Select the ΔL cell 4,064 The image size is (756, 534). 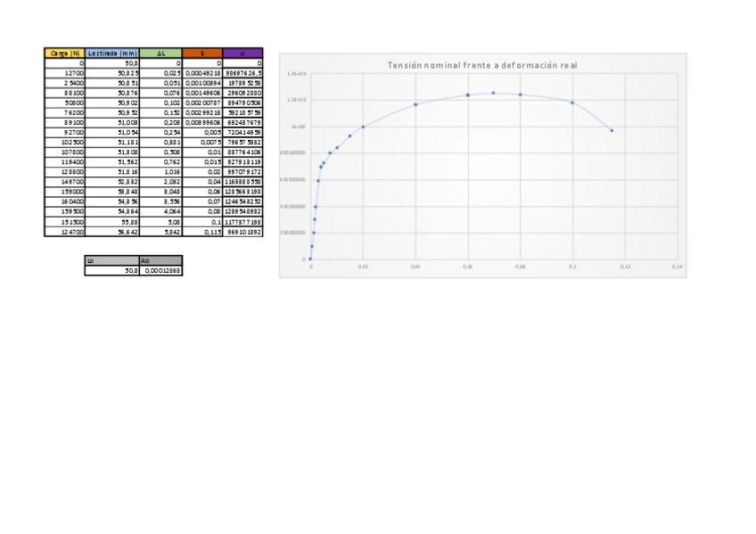click(161, 211)
